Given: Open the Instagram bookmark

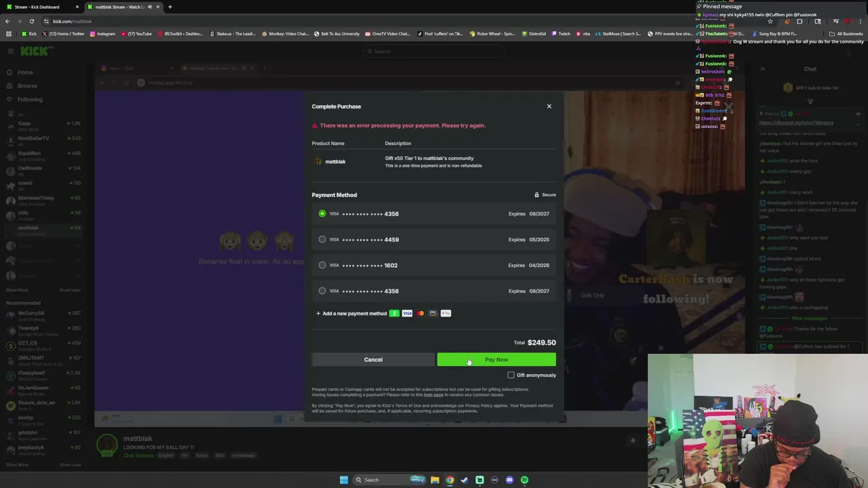Looking at the screenshot, I should pyautogui.click(x=102, y=33).
